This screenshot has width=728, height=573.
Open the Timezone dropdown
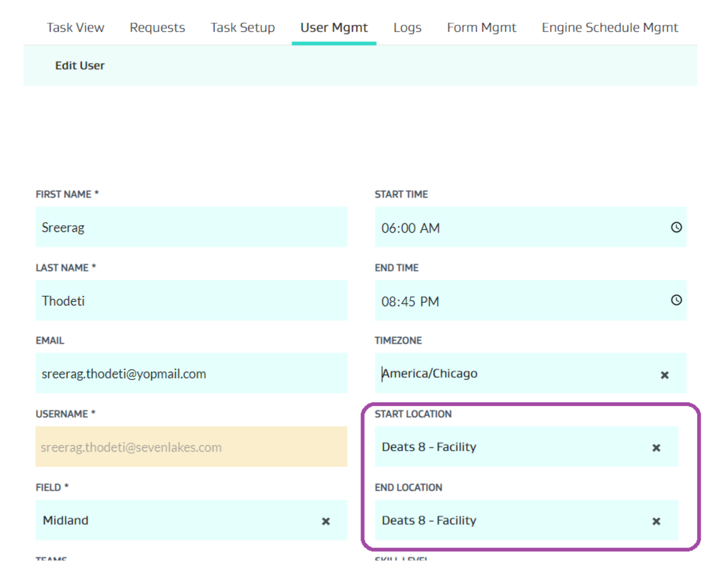point(516,373)
